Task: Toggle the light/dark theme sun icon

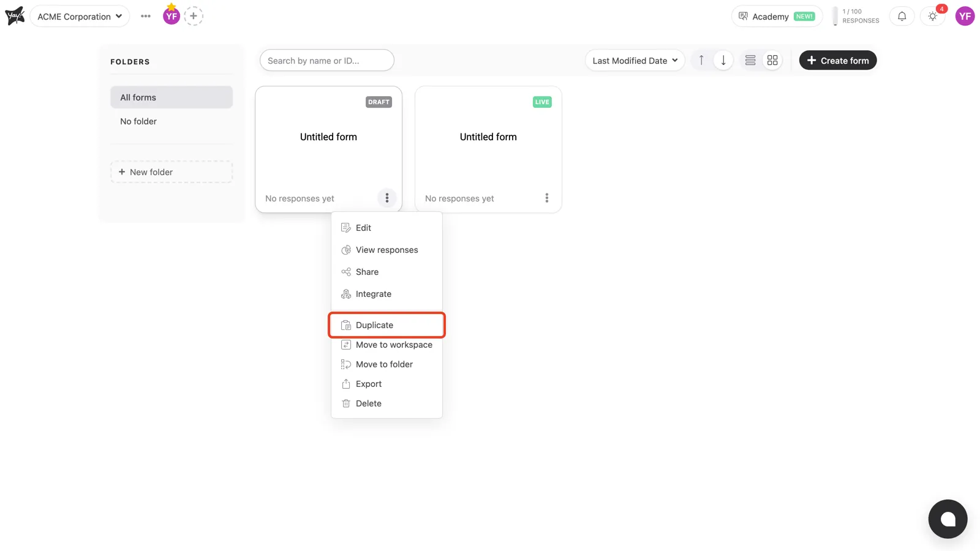Action: coord(933,17)
